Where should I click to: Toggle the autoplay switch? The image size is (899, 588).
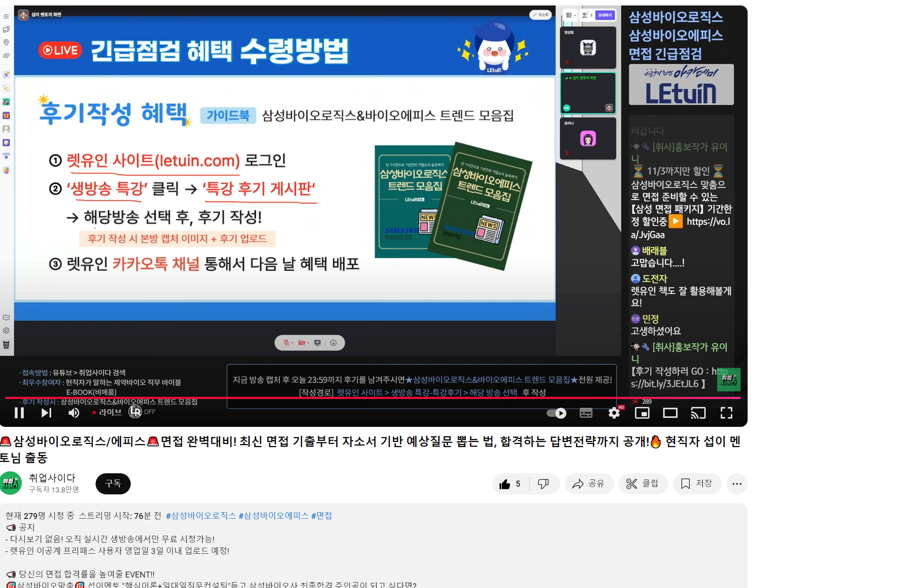[x=556, y=413]
